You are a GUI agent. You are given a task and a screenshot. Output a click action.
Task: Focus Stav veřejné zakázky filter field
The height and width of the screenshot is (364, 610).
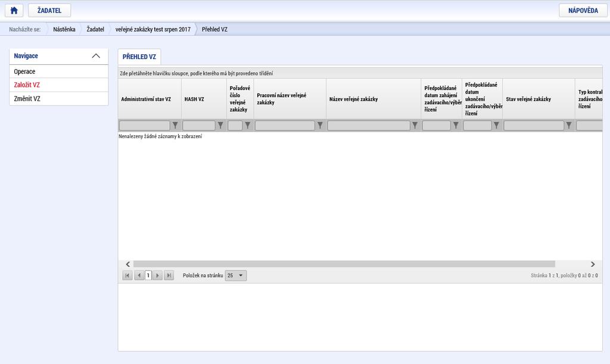pyautogui.click(x=534, y=125)
